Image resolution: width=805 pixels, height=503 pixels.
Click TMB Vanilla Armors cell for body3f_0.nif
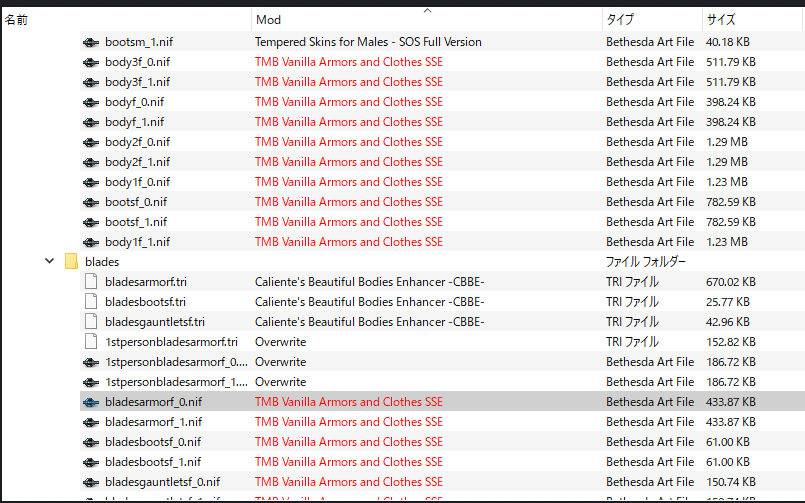[x=349, y=62]
